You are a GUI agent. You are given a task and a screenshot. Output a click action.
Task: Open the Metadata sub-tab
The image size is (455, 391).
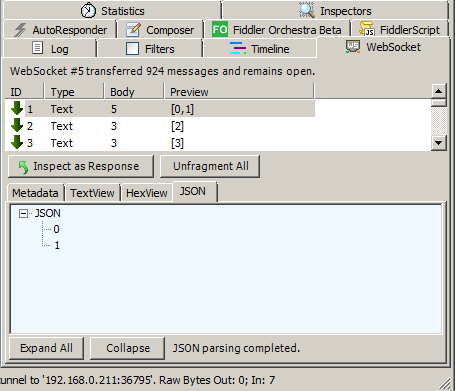35,193
